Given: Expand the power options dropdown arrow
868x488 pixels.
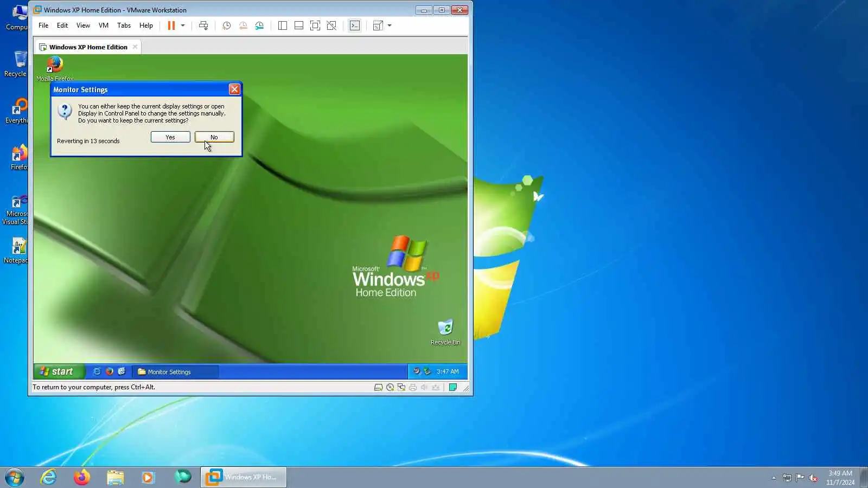Looking at the screenshot, I should click(x=183, y=25).
